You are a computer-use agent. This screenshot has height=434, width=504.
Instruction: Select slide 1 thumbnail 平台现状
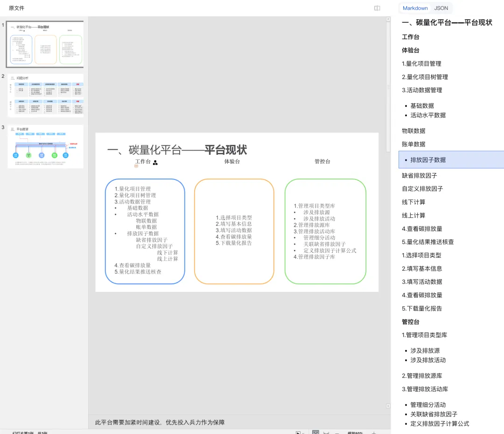(45, 44)
